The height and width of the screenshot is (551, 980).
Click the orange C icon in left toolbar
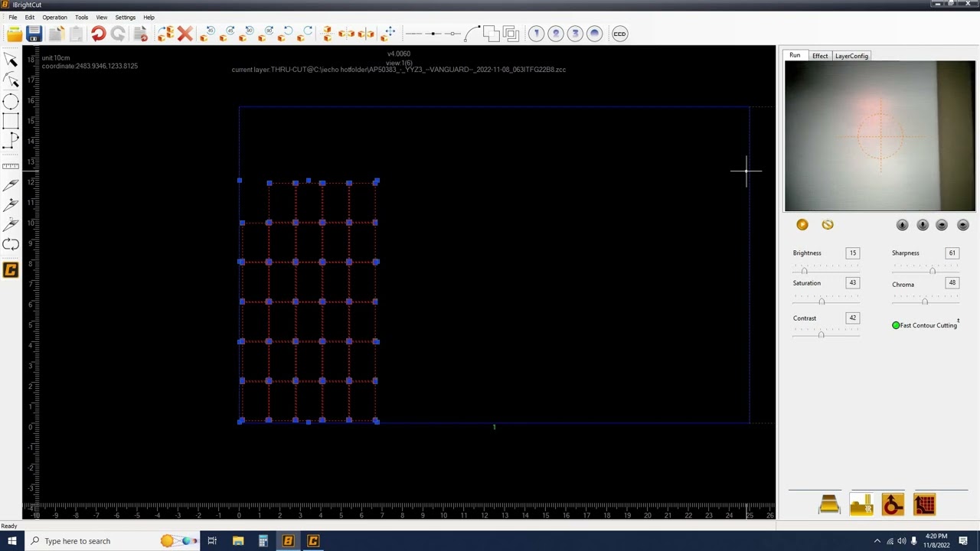(11, 270)
